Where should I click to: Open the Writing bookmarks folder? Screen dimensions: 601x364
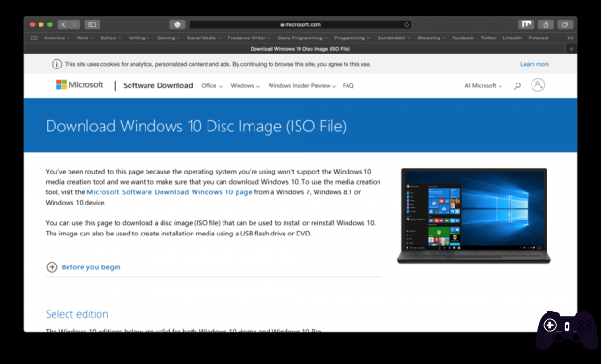pyautogui.click(x=139, y=38)
